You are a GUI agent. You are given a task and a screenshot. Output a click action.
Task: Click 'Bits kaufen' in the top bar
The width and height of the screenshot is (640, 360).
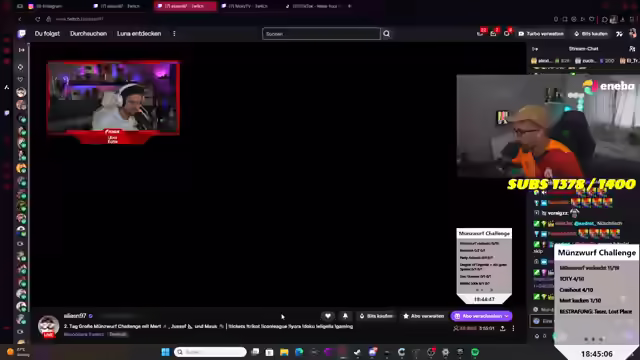coord(591,34)
